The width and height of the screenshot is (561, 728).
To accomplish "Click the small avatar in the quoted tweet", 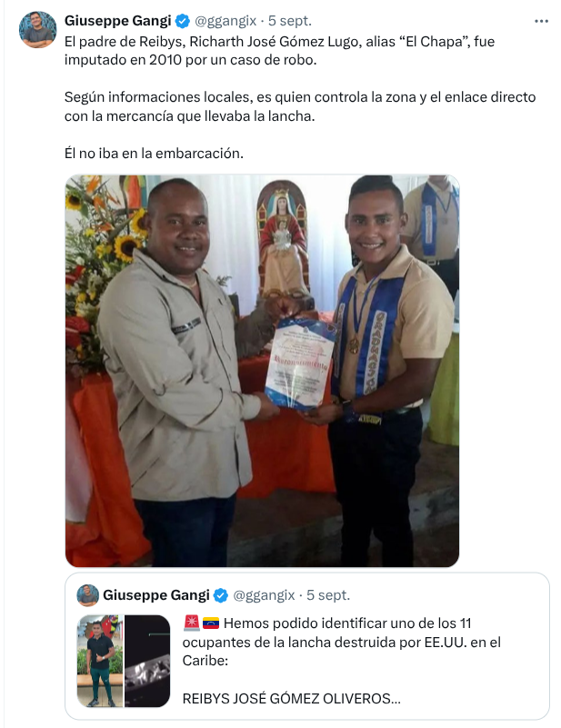I will (88, 595).
